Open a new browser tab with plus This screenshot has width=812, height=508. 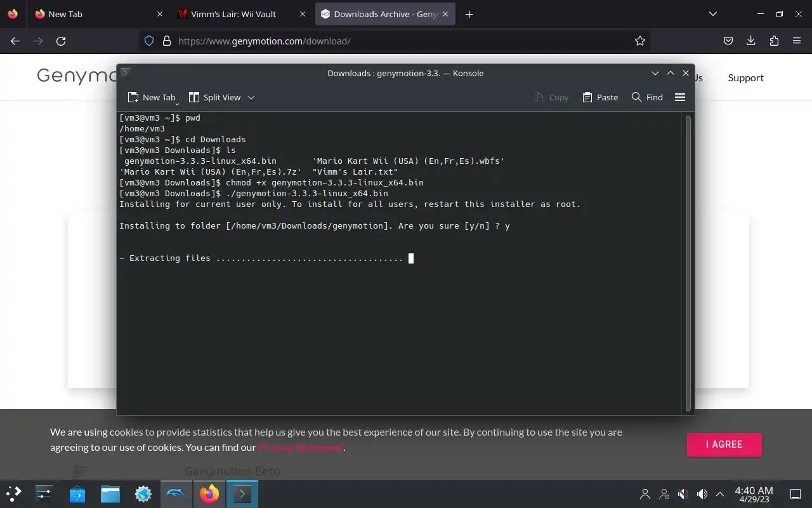(x=469, y=14)
